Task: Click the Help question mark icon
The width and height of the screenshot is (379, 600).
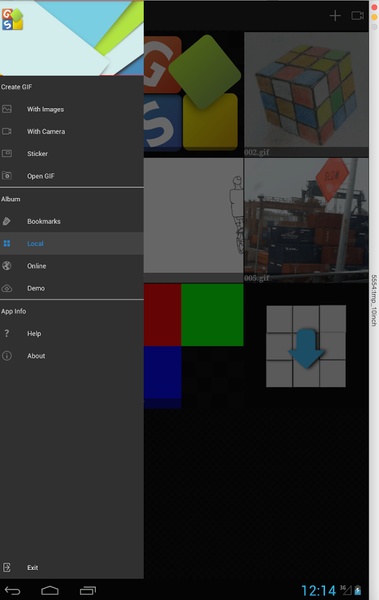Action: click(x=7, y=333)
